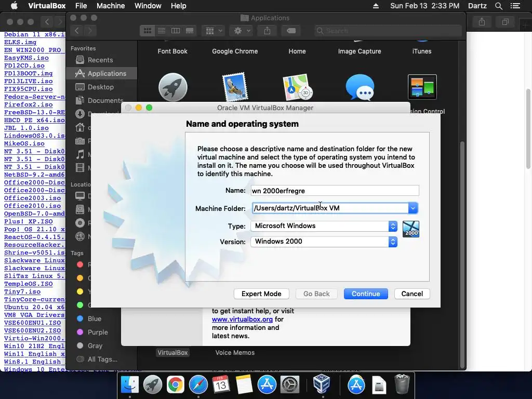Open Launchpad icon in Applications window
Screen dimensions: 532x399
pos(172,87)
